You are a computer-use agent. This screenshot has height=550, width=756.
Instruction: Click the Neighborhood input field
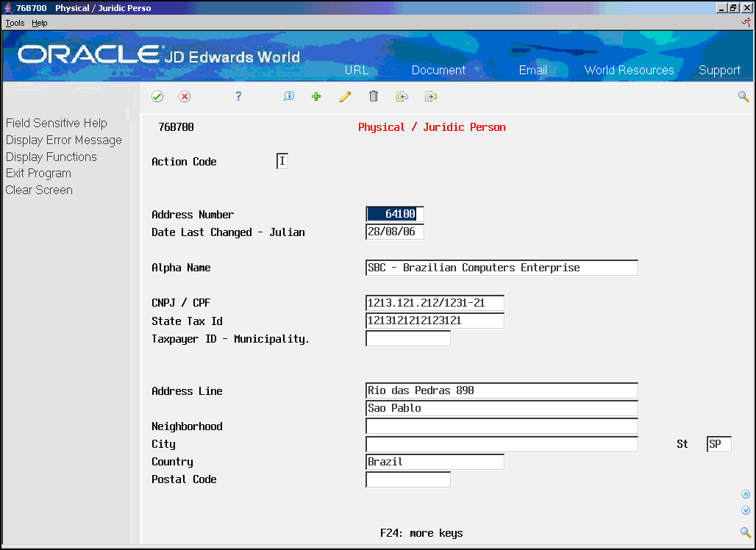point(502,426)
